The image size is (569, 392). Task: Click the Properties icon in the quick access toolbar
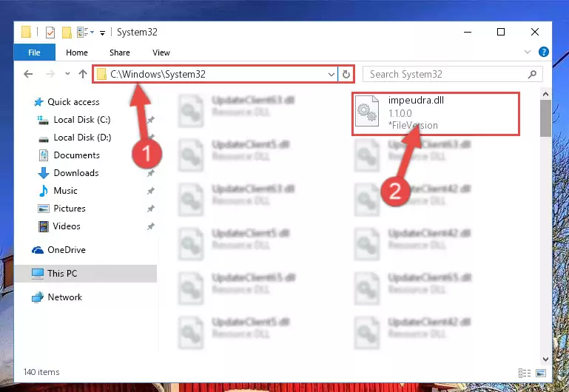click(50, 33)
